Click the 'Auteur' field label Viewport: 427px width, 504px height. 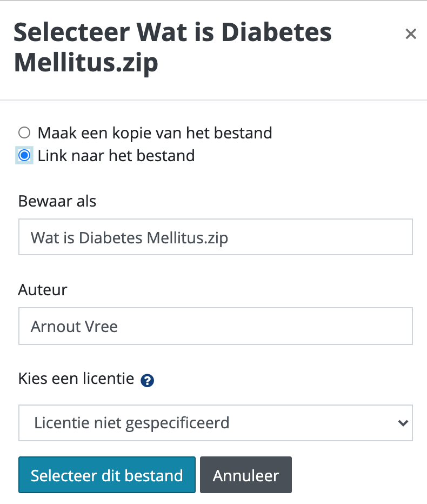coord(43,290)
